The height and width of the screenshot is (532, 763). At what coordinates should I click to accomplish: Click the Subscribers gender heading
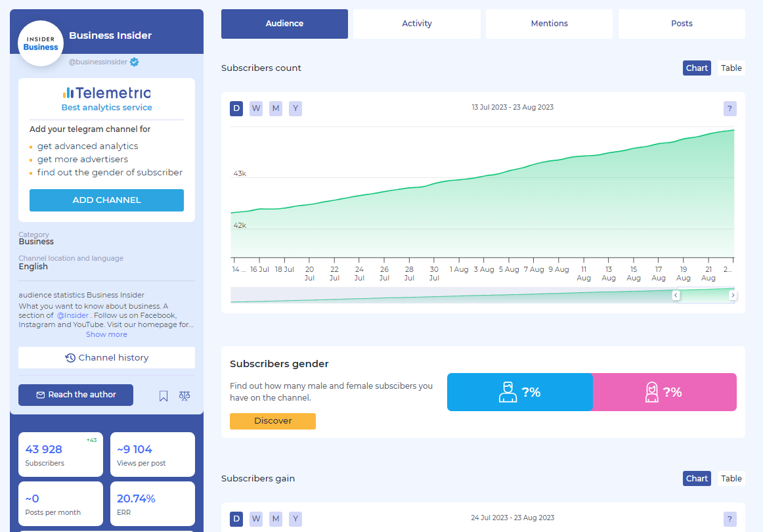click(x=279, y=364)
